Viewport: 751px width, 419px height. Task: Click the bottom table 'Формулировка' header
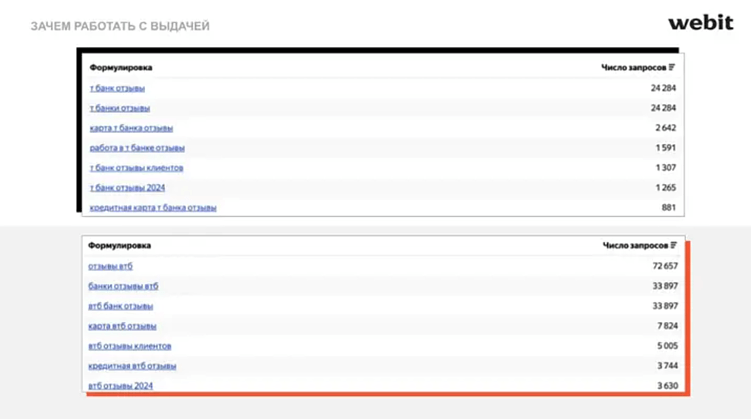pyautogui.click(x=119, y=245)
